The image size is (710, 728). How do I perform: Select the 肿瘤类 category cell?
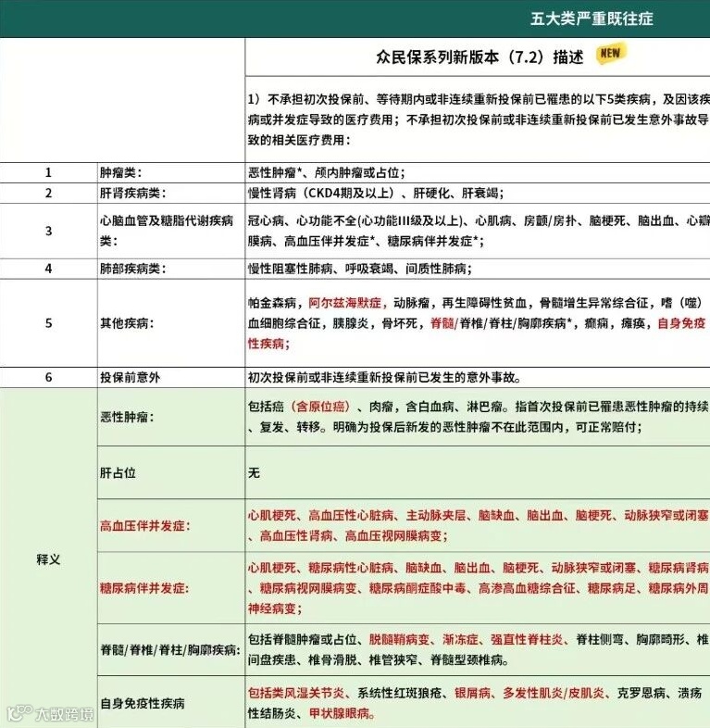pyautogui.click(x=171, y=172)
